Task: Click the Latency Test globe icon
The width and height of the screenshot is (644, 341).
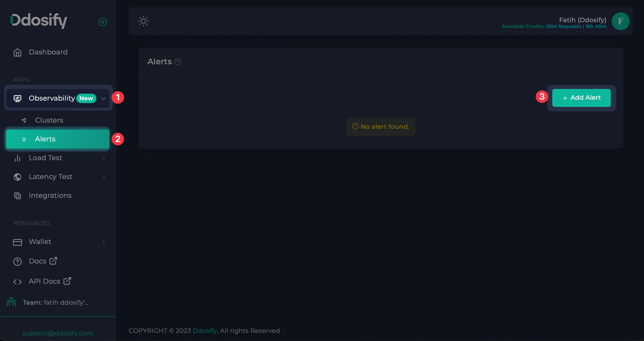Action: [x=17, y=177]
